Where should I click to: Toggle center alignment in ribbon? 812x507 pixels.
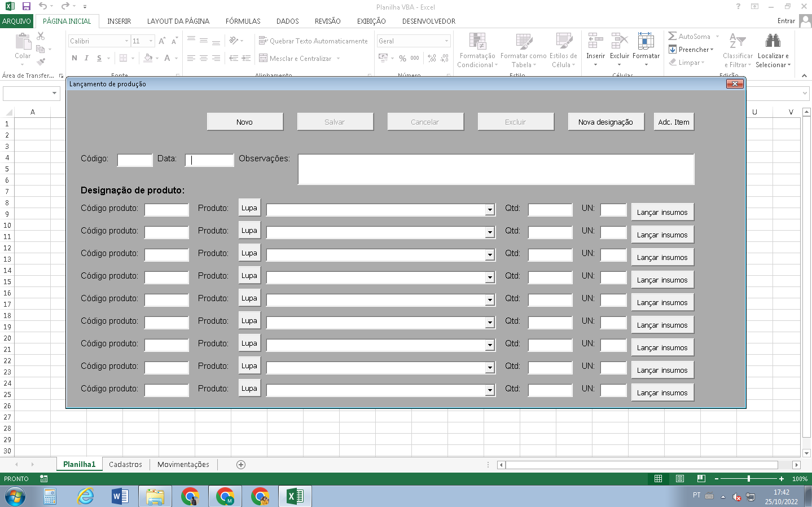pos(204,58)
